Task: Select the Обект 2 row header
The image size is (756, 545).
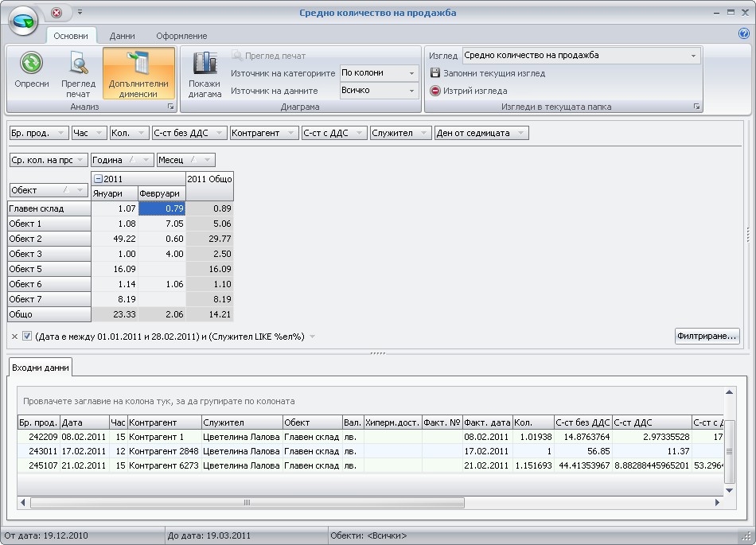Action: (49, 239)
